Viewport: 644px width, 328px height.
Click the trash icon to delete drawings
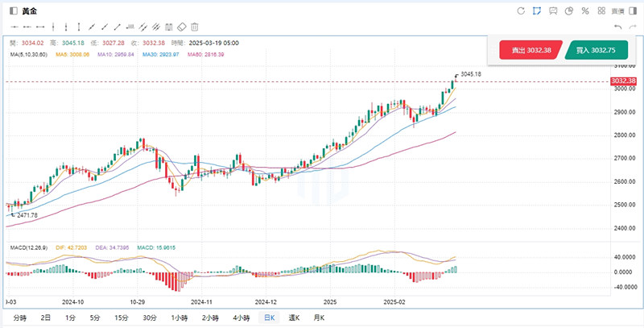click(x=195, y=27)
